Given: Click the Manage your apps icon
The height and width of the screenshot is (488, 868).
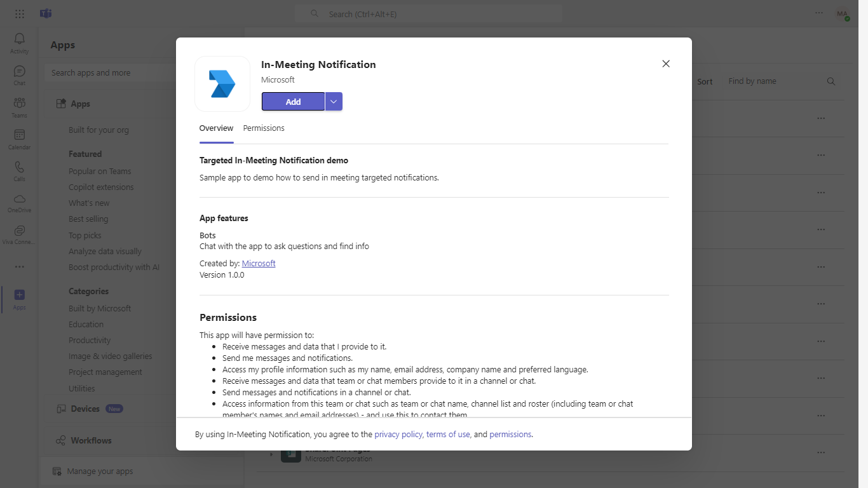Looking at the screenshot, I should [x=57, y=471].
